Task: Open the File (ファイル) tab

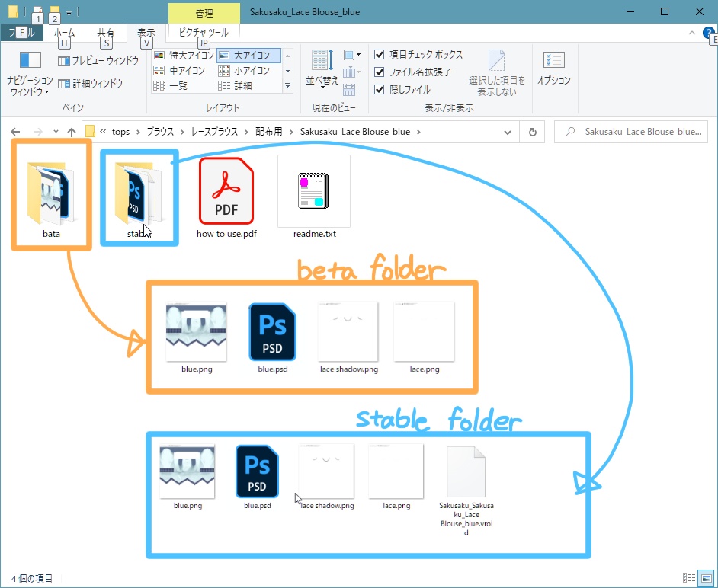Action: coord(21,33)
